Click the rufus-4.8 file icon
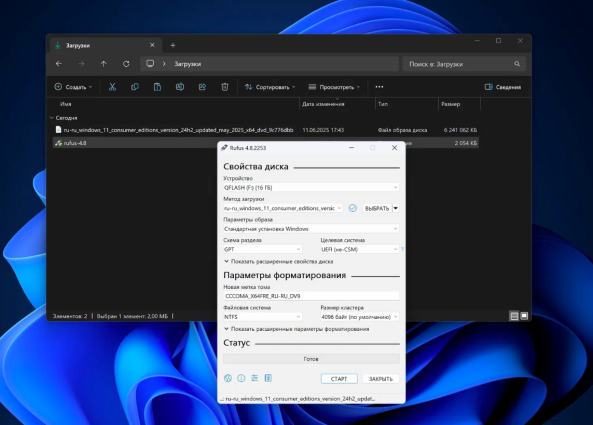 click(58, 143)
